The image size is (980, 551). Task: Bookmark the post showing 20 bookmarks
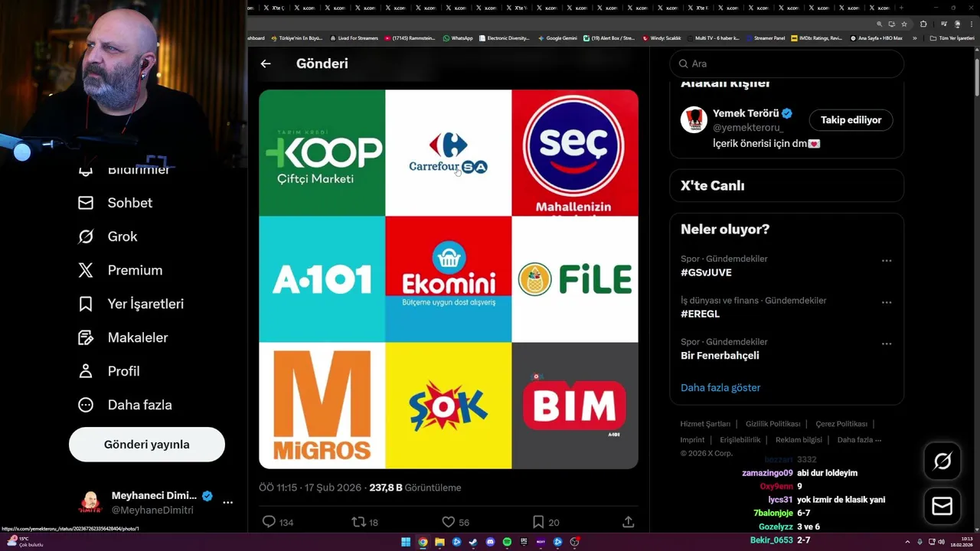pyautogui.click(x=538, y=522)
